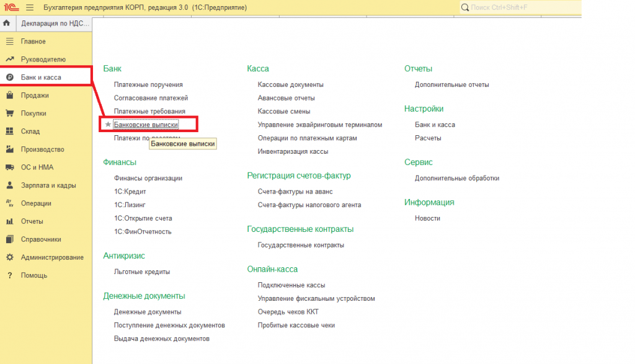The width and height of the screenshot is (635, 364).
Task: Open Счета-фактуры на аванс
Action: (295, 192)
